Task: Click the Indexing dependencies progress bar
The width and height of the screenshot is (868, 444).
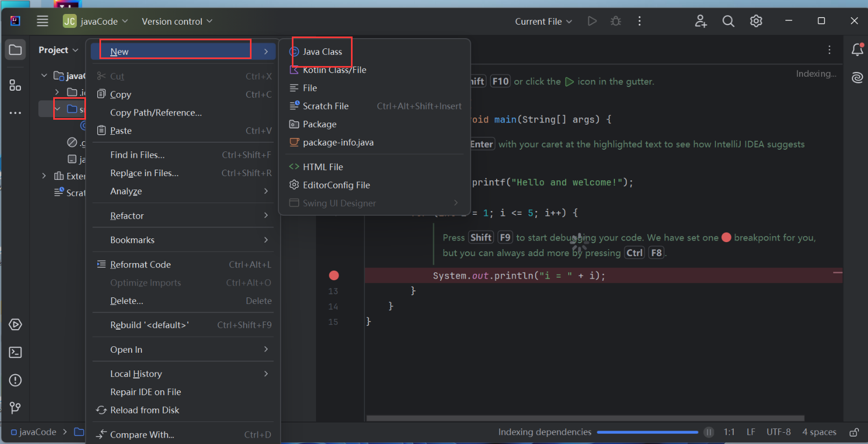Action: click(x=647, y=432)
